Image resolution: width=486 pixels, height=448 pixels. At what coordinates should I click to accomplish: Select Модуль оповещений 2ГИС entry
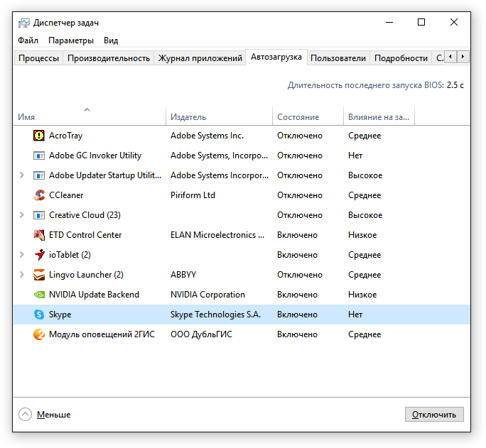102,334
